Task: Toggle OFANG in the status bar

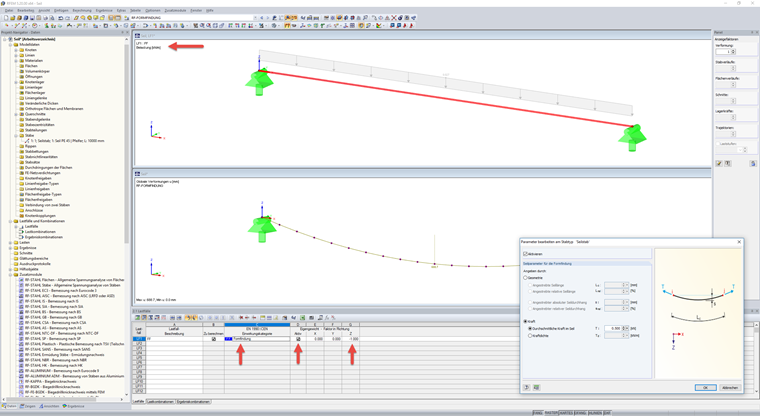Action: pyautogui.click(x=580, y=413)
